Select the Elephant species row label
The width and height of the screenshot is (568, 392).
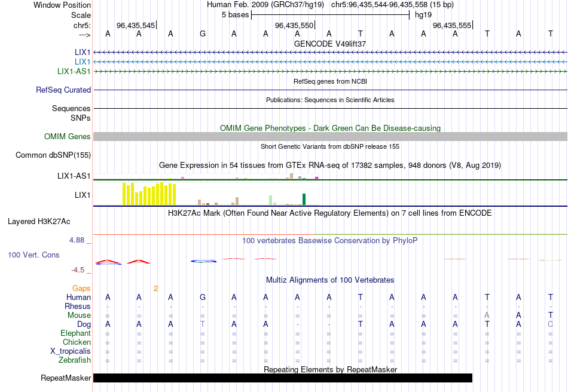75,333
